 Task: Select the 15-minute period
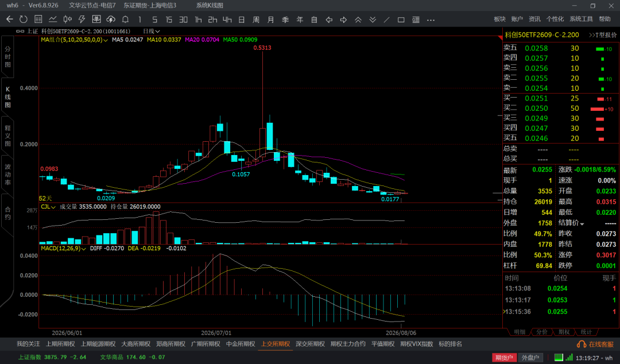pyautogui.click(x=169, y=20)
